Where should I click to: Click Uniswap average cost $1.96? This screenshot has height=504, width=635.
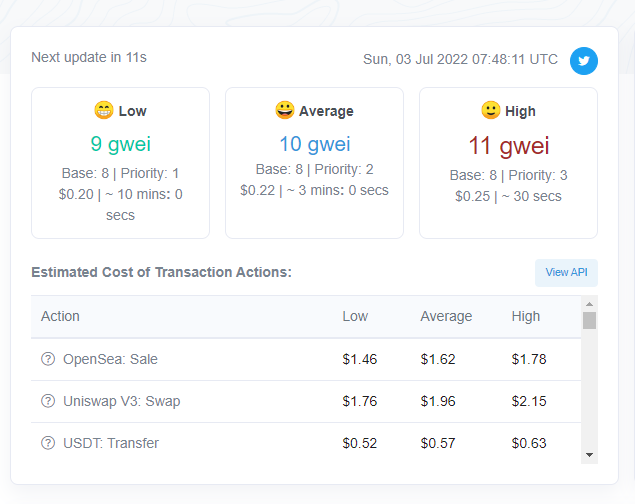coord(438,401)
